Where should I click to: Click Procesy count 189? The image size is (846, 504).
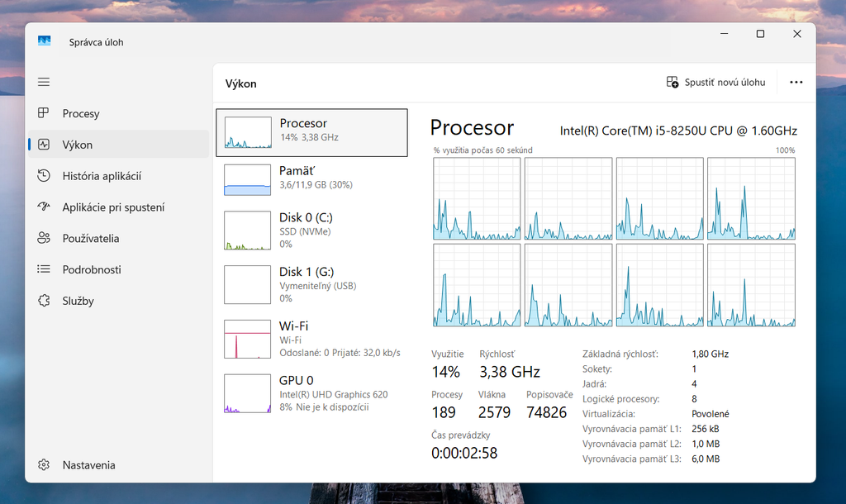click(444, 412)
